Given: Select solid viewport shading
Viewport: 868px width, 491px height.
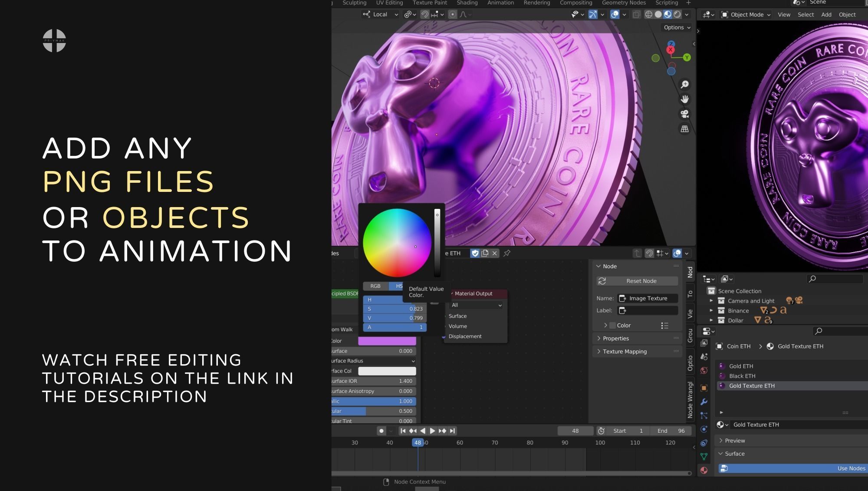Looking at the screenshot, I should tap(658, 14).
